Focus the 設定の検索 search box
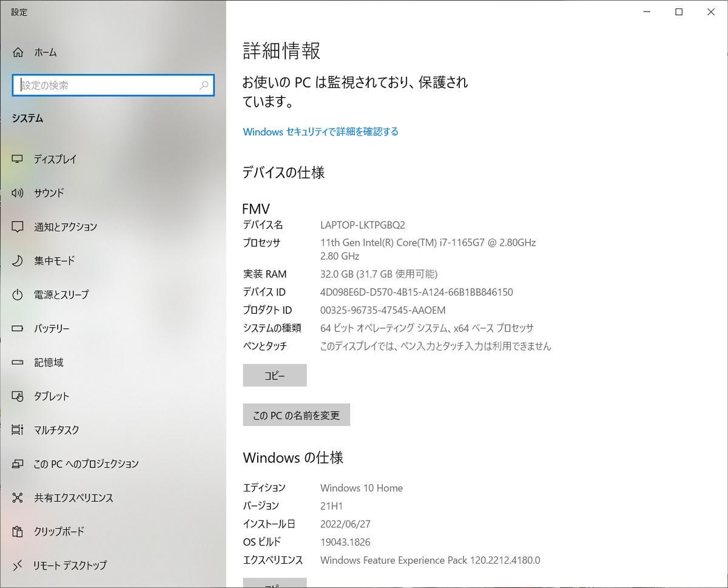This screenshot has width=728, height=588. coord(113,86)
